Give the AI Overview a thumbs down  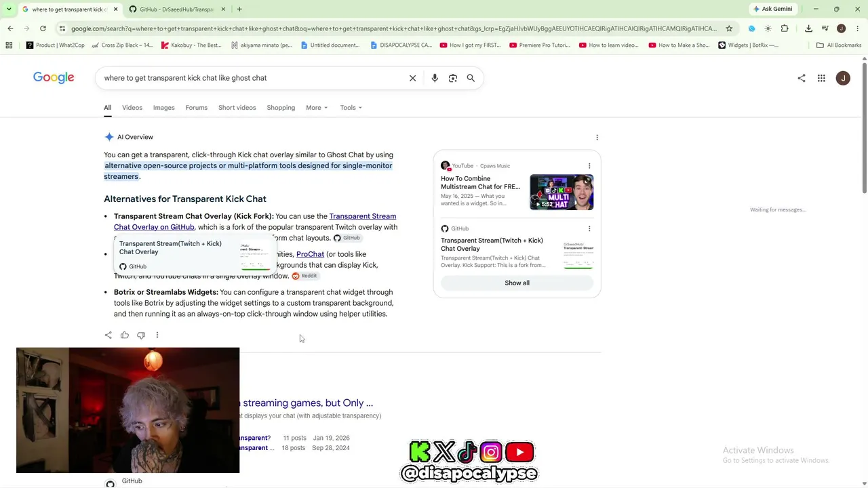141,335
